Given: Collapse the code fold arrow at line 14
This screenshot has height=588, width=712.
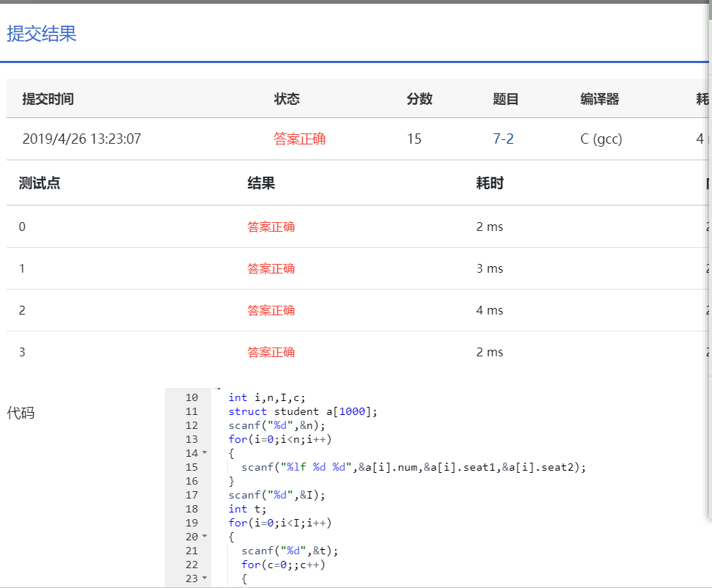Looking at the screenshot, I should click(205, 452).
